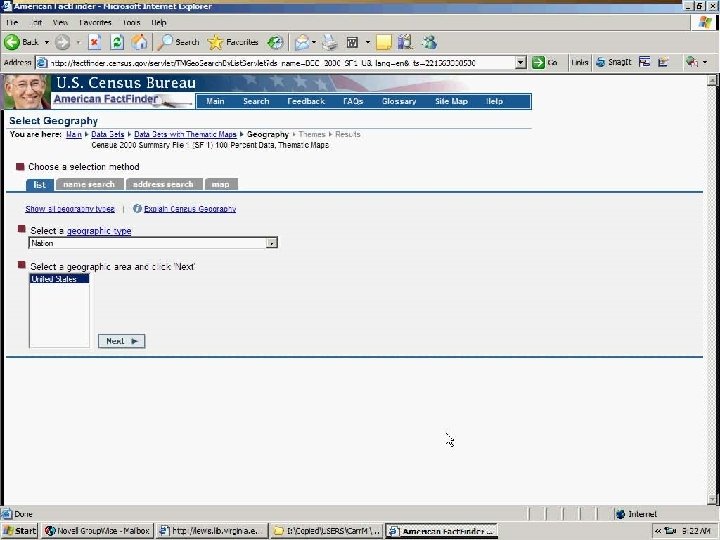Click the Data Sets breadcrumb link

[x=107, y=135]
